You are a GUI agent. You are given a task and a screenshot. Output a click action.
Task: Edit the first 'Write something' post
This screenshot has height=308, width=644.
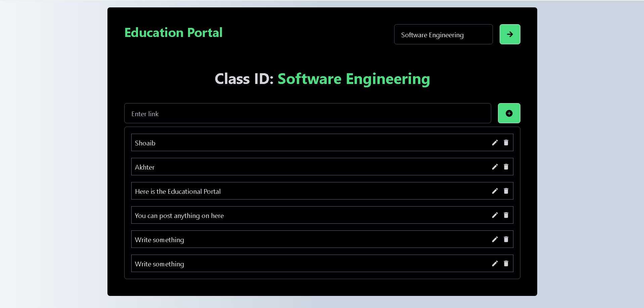(495, 239)
